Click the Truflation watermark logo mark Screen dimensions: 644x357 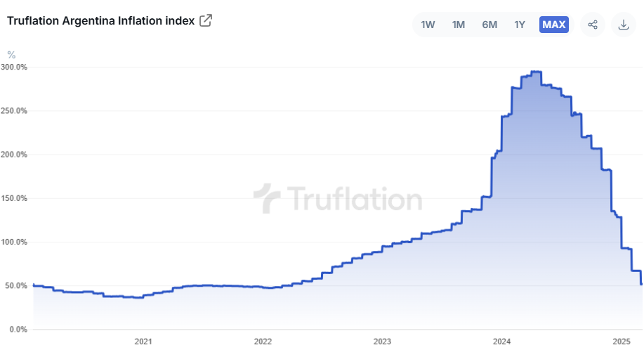(267, 199)
